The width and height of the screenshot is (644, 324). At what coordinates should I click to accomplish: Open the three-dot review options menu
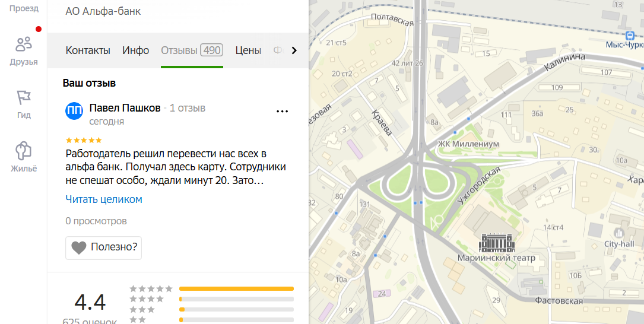(x=282, y=112)
